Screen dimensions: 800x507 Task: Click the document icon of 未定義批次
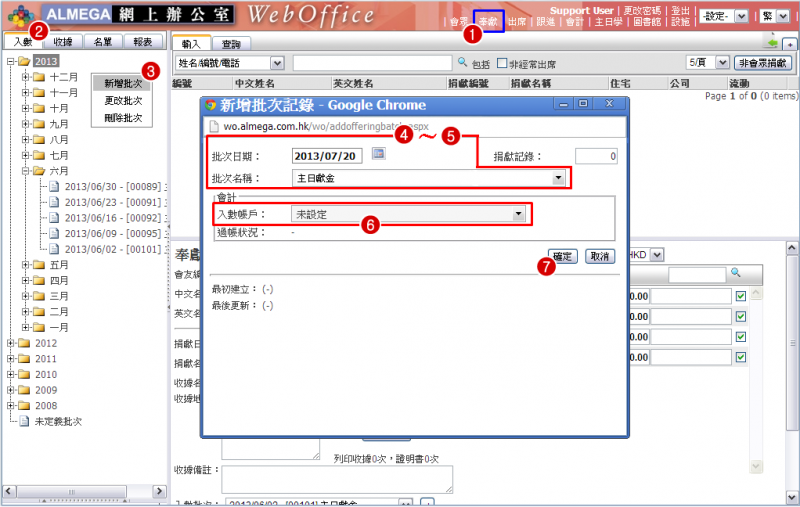coord(24,422)
